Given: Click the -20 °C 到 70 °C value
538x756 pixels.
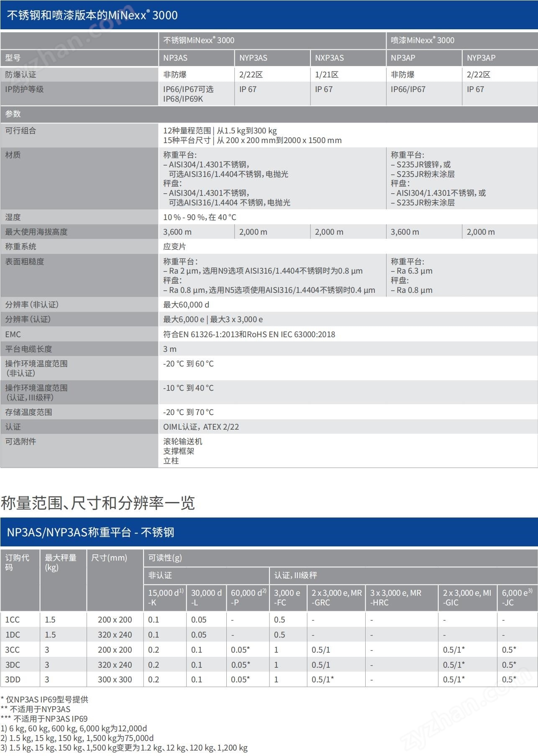Looking at the screenshot, I should click(188, 413).
